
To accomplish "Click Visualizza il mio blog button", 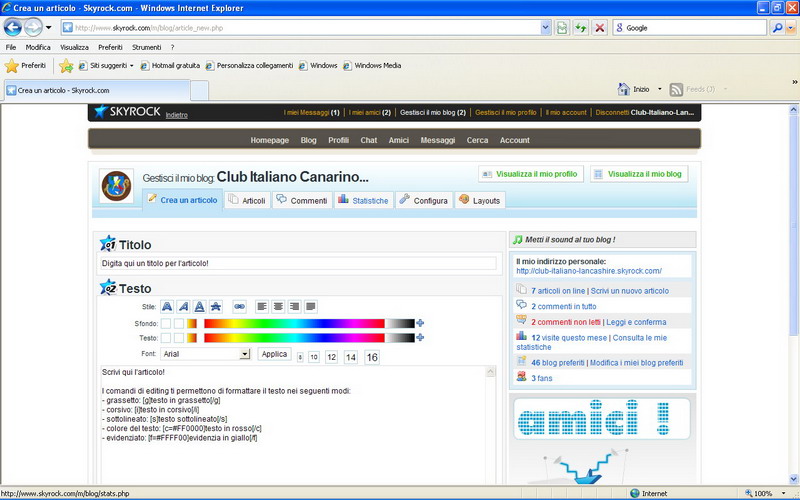I will click(x=639, y=174).
